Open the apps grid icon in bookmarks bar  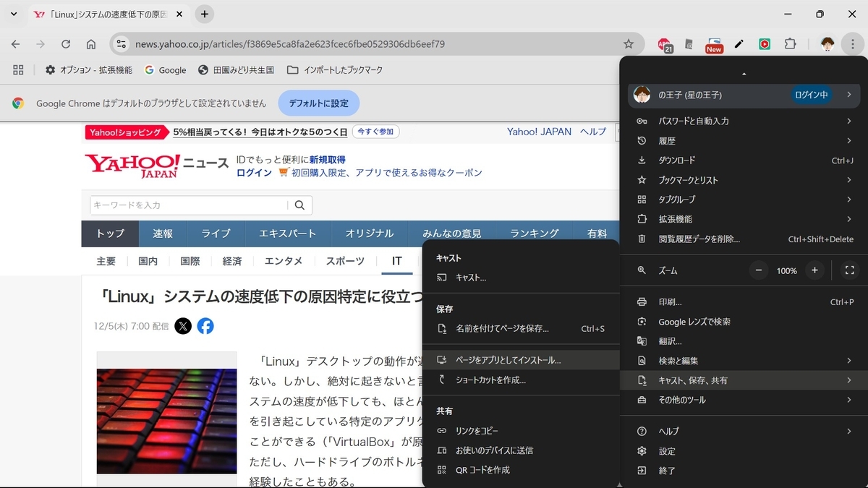19,70
